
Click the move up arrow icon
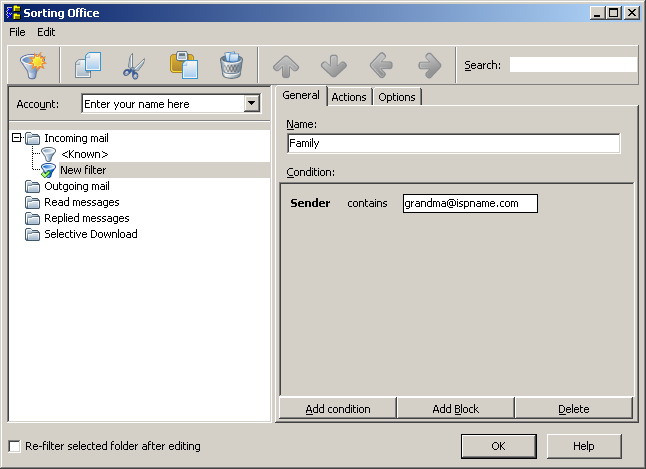[x=286, y=66]
